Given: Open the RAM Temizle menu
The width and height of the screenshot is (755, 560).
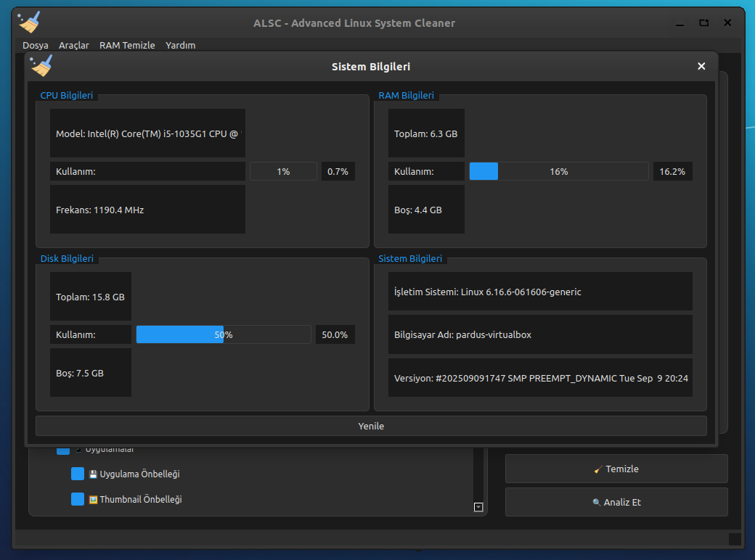Looking at the screenshot, I should coord(127,45).
